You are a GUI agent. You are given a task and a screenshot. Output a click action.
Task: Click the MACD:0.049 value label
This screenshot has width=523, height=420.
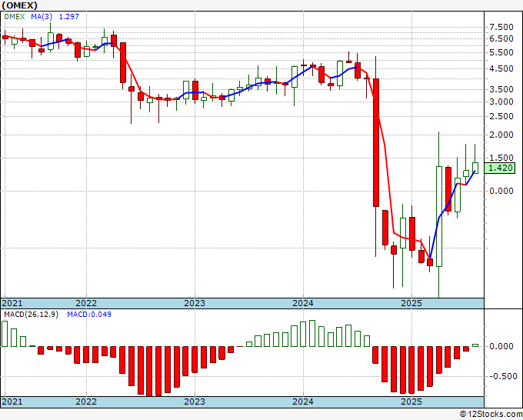89,315
